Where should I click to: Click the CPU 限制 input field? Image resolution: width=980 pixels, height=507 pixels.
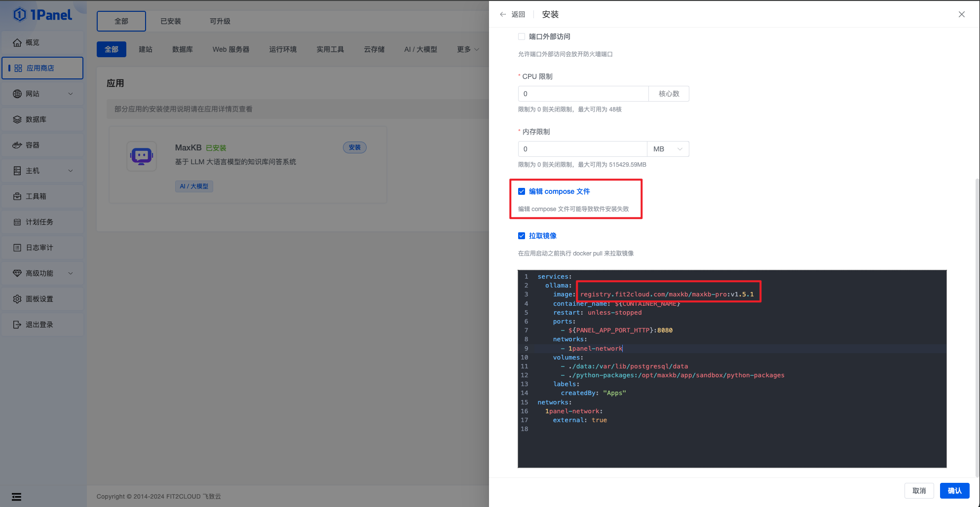click(583, 94)
